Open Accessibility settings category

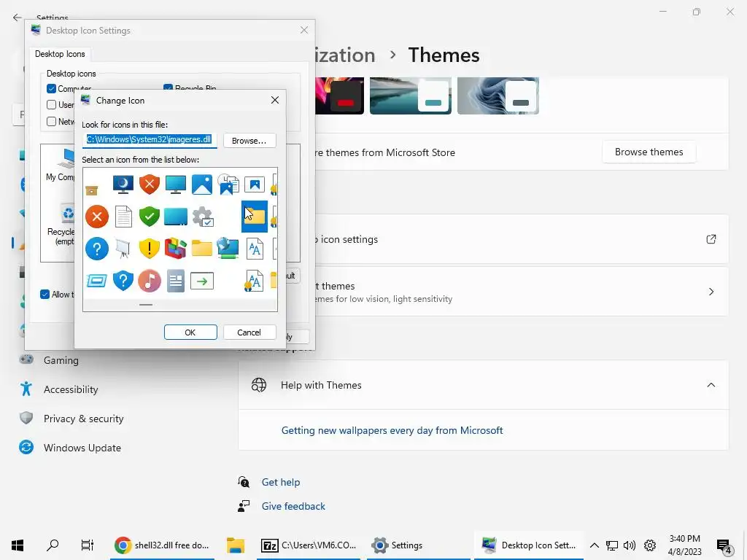71,389
